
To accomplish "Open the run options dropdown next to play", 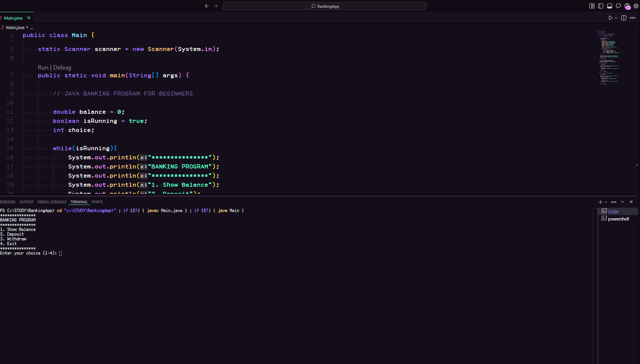I will click(616, 18).
